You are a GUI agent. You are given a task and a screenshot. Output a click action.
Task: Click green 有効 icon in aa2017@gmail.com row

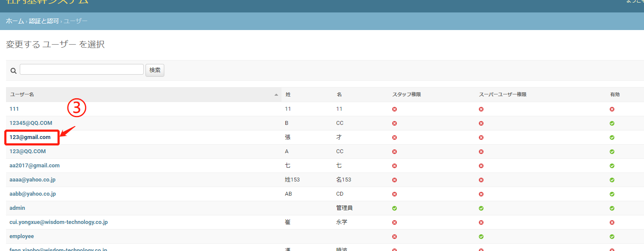coord(612,166)
